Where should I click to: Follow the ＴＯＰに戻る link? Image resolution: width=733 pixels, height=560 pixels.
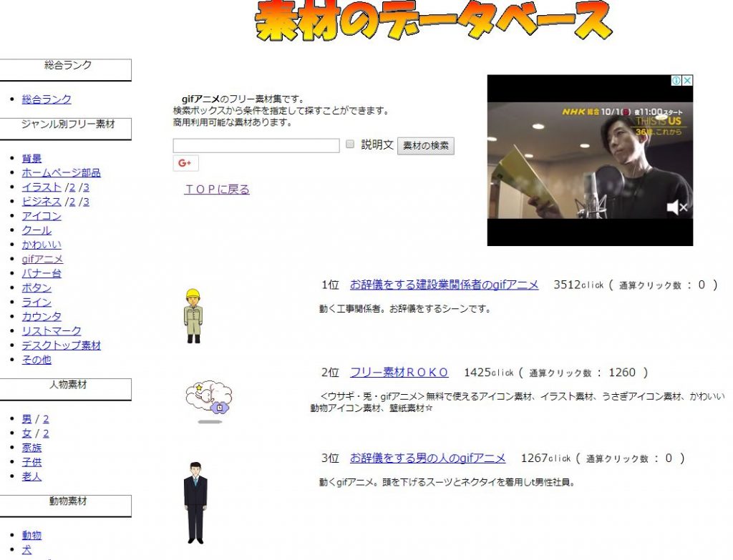point(217,189)
